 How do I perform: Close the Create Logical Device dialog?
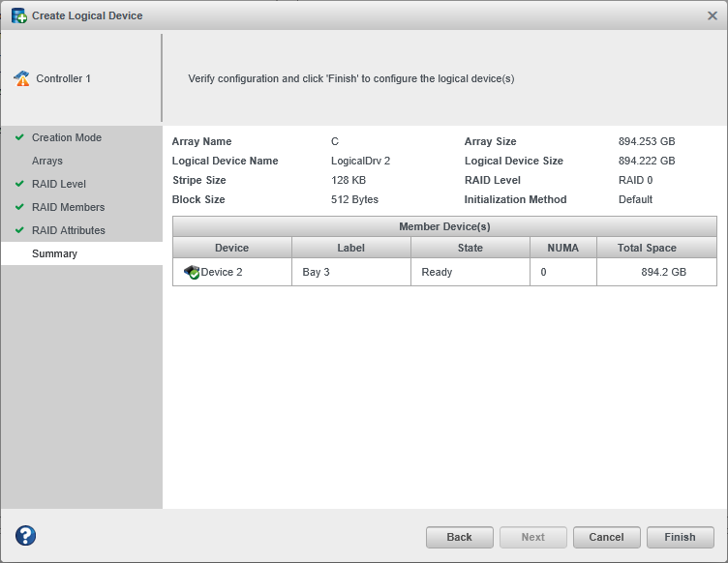click(x=713, y=15)
